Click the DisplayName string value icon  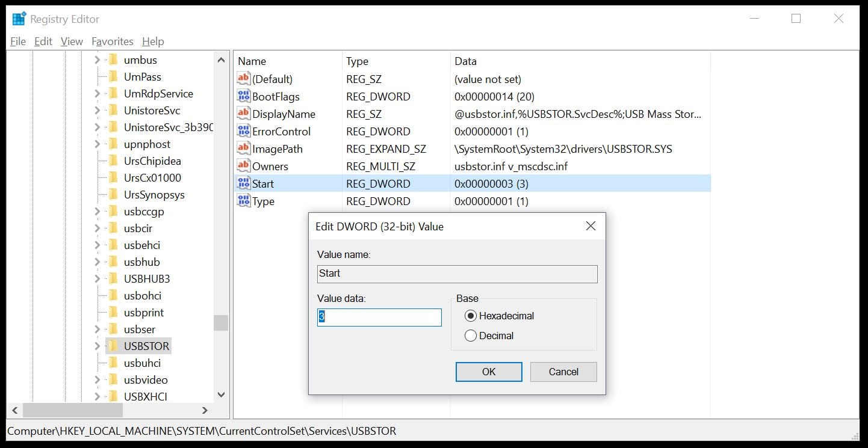pos(243,114)
